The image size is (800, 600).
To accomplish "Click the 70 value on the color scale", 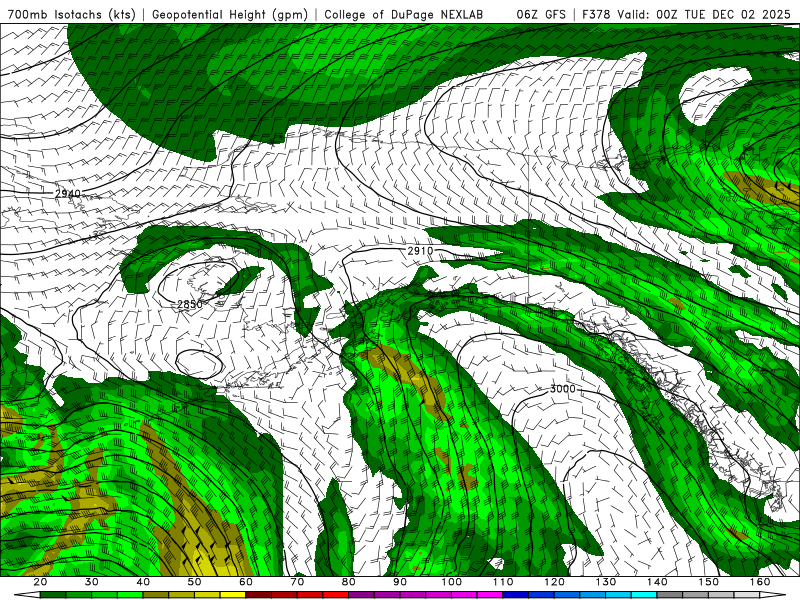I will [297, 582].
